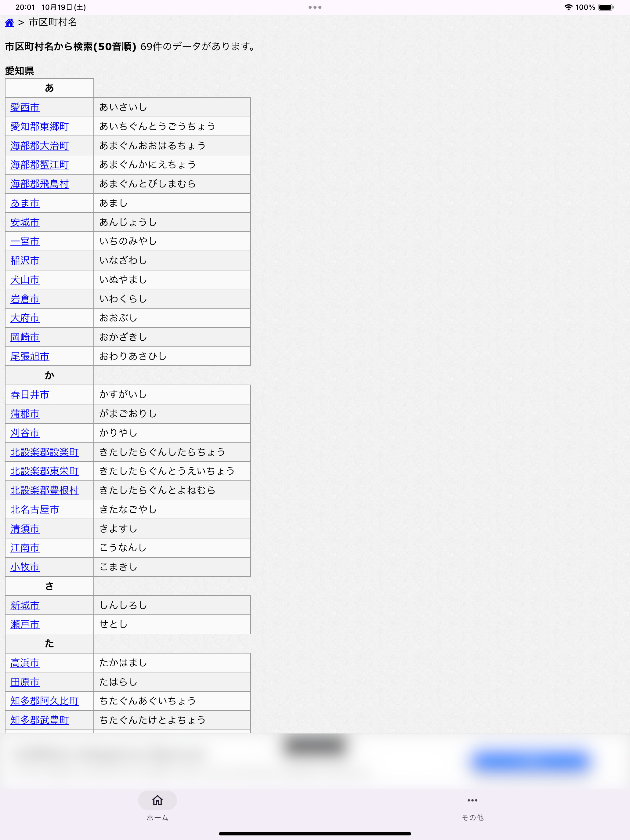
Task: Tap the reading しんしろし
Action: pos(123,605)
